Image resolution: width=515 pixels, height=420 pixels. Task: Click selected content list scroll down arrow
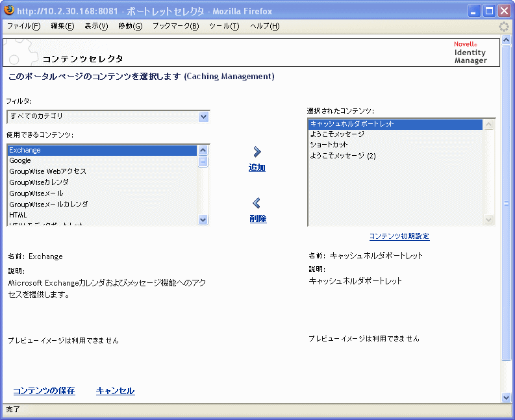click(489, 219)
